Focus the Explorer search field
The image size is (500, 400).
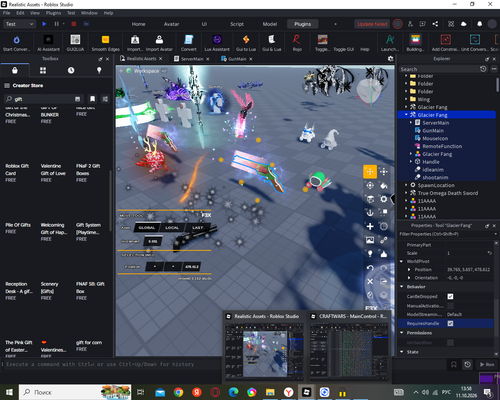point(439,69)
